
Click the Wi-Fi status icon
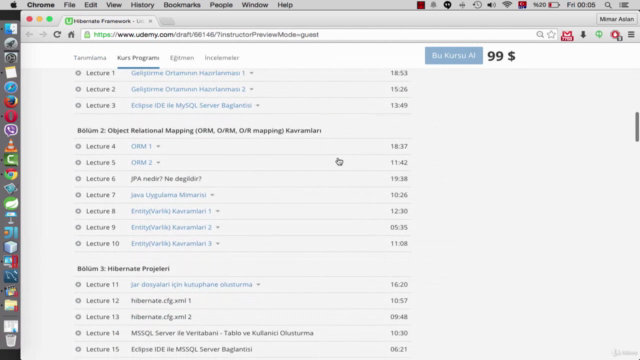click(x=507, y=5)
